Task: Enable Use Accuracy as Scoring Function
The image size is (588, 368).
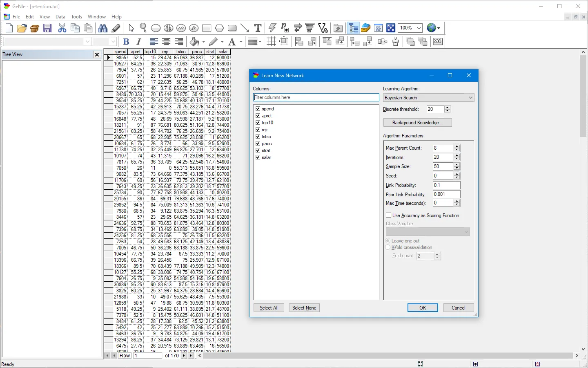Action: tap(388, 215)
